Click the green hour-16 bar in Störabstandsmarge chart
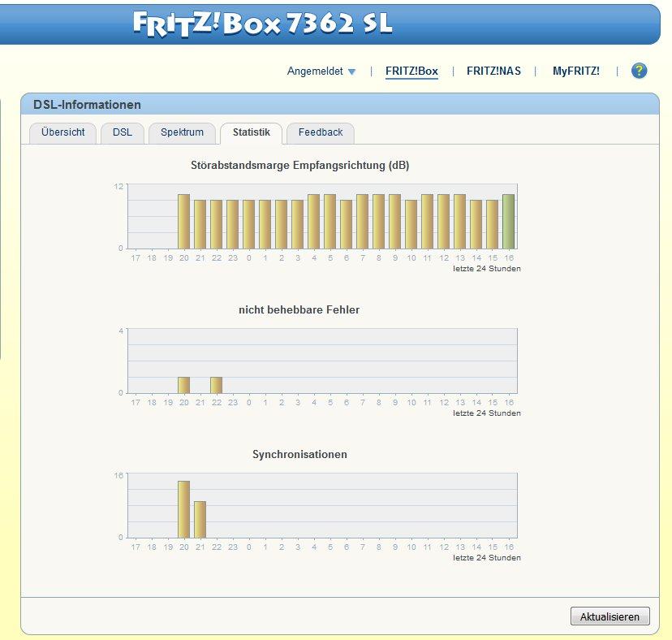 pos(508,222)
